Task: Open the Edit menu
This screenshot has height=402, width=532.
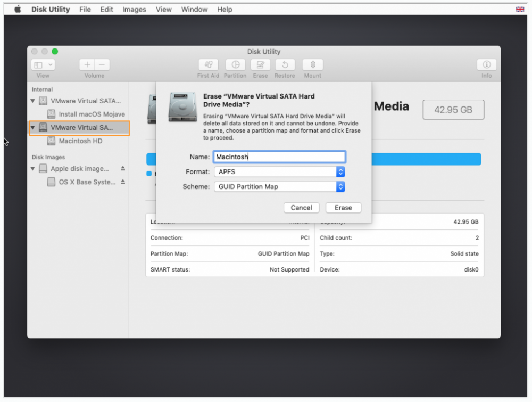Action: pyautogui.click(x=106, y=10)
